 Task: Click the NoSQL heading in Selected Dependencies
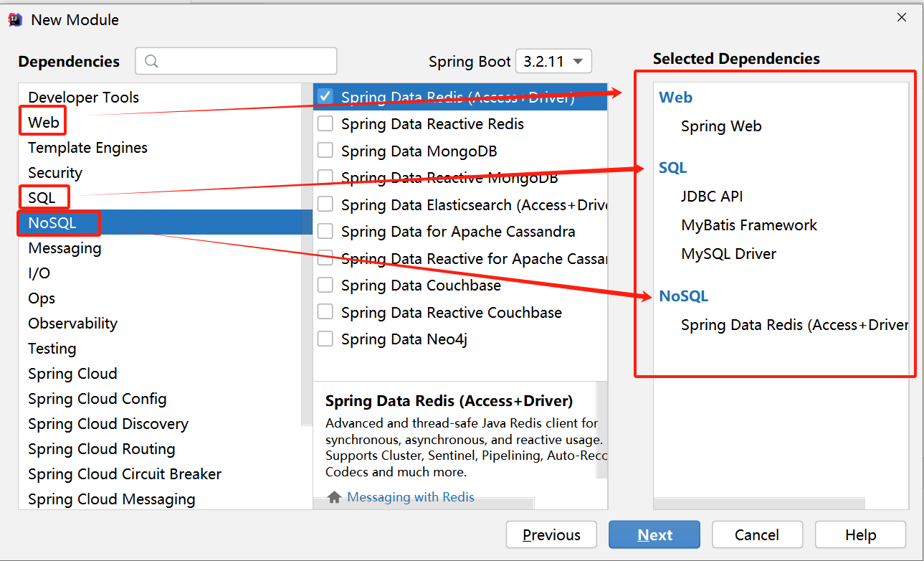click(684, 296)
